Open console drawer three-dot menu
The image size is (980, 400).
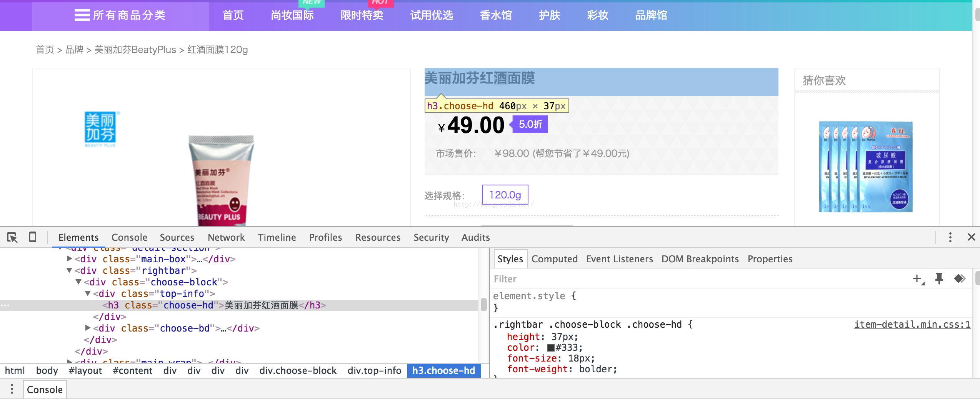12,389
